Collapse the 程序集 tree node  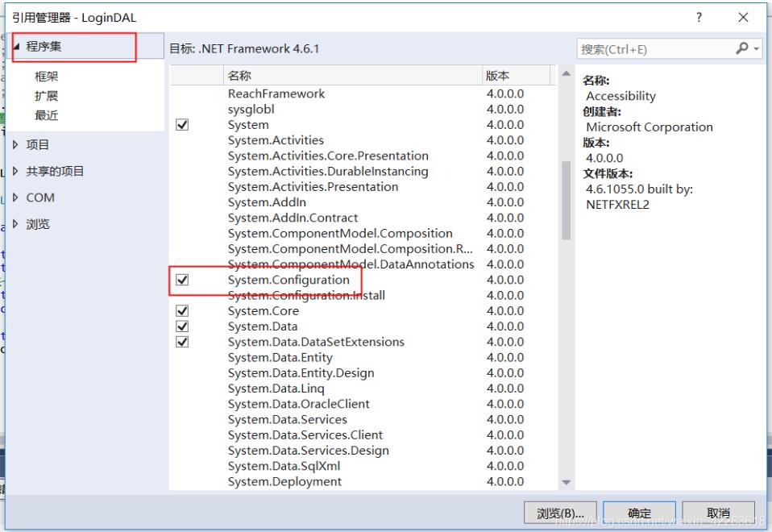point(16,47)
